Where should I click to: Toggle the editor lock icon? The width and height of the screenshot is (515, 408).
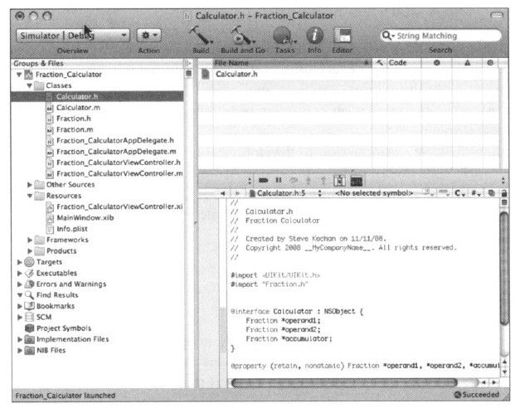[x=504, y=193]
